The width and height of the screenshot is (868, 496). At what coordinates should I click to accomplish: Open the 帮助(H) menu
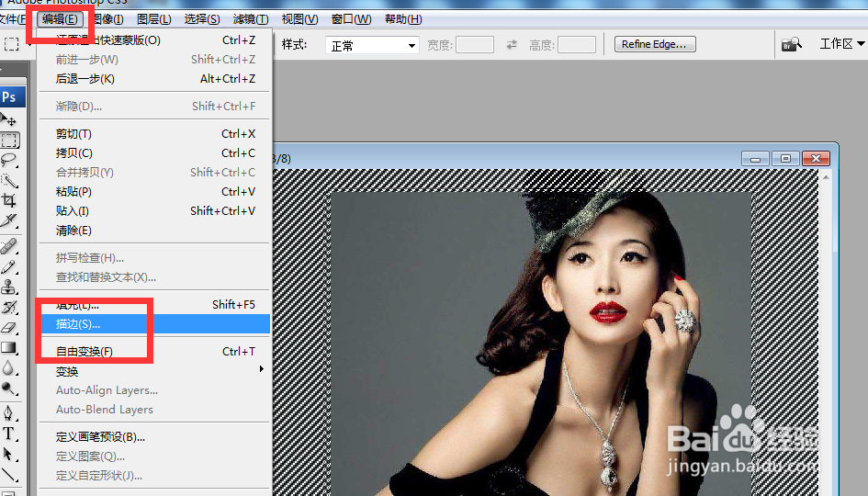tap(403, 19)
